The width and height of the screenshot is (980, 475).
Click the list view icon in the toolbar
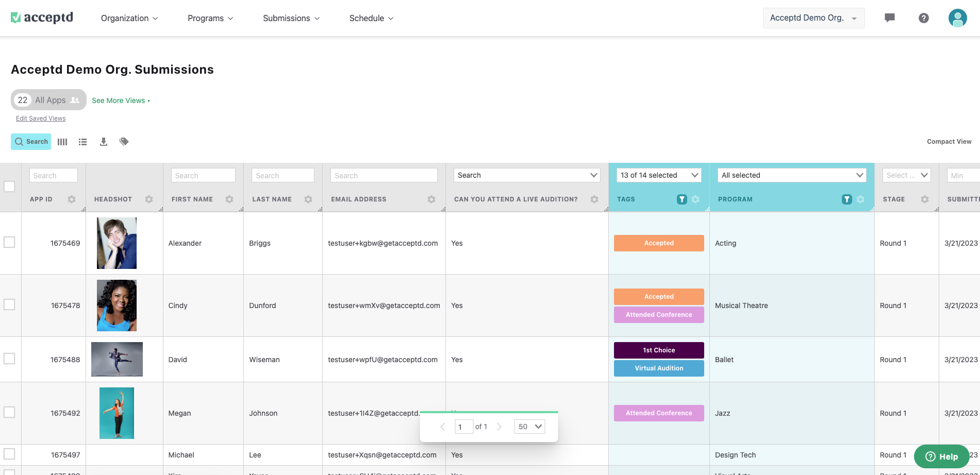(x=82, y=141)
